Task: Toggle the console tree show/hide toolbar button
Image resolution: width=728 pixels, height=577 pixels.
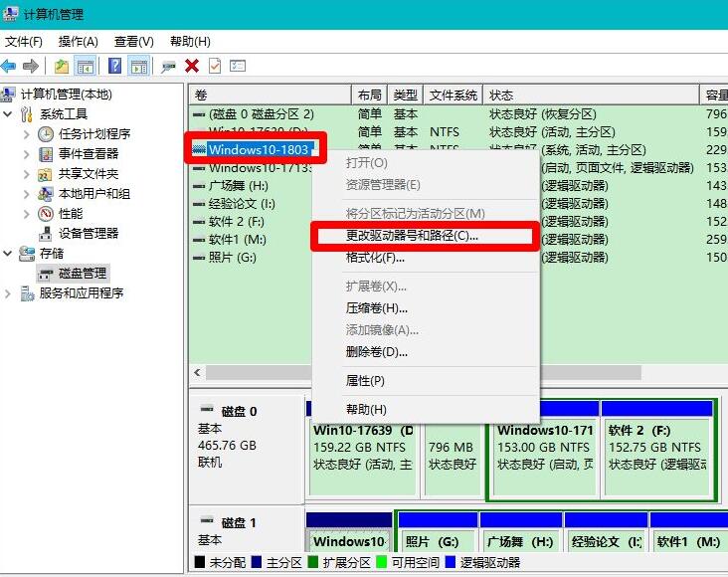Action: (x=86, y=66)
